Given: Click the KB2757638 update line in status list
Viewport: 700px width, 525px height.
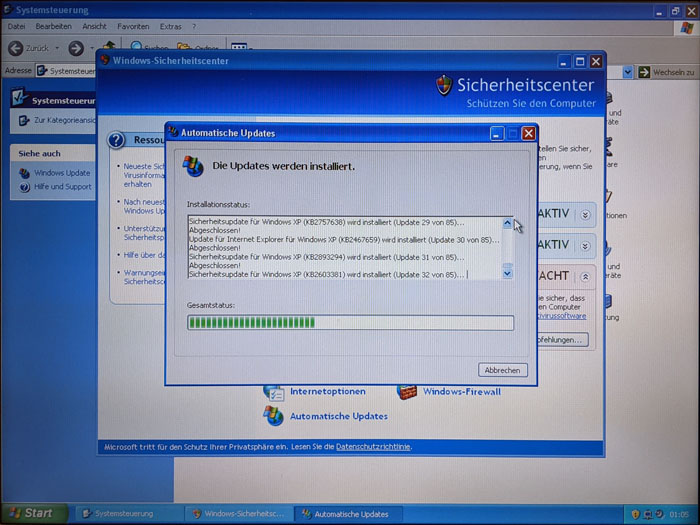Looking at the screenshot, I should 327,222.
